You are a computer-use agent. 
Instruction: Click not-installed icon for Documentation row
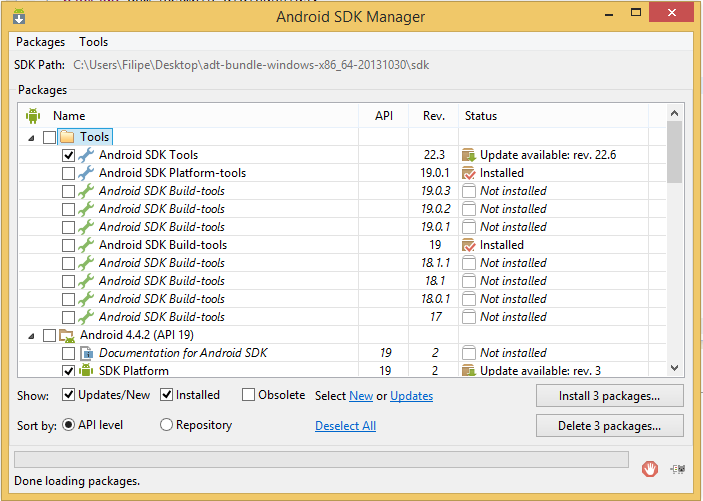pyautogui.click(x=469, y=353)
